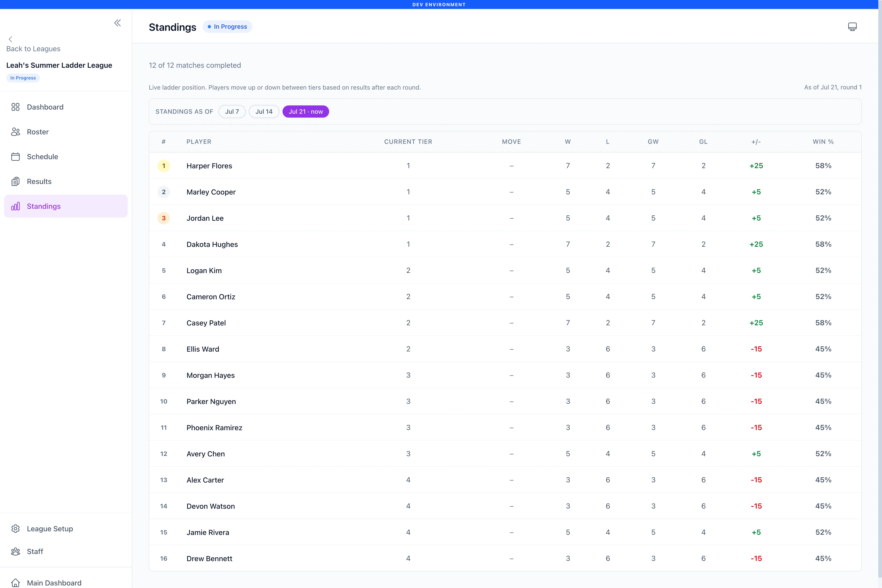Click the 12 of 12 matches completed text
Screen dimensions: 882x588
(x=195, y=65)
